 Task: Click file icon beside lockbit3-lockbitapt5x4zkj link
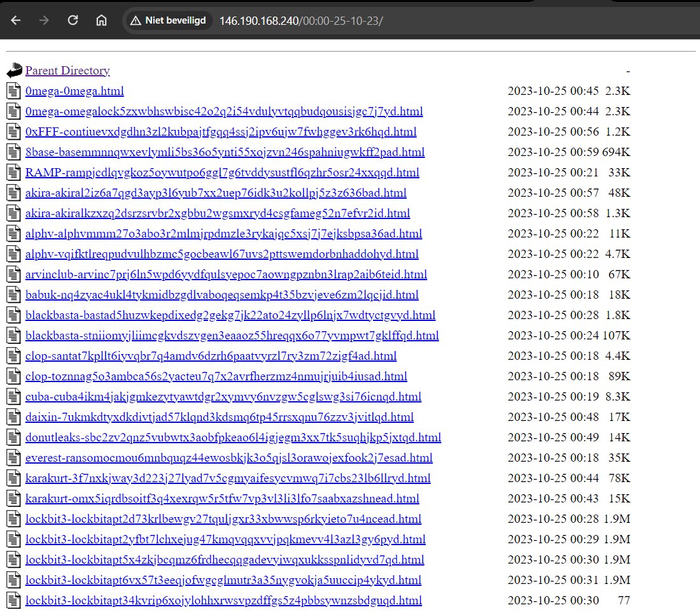(x=14, y=560)
